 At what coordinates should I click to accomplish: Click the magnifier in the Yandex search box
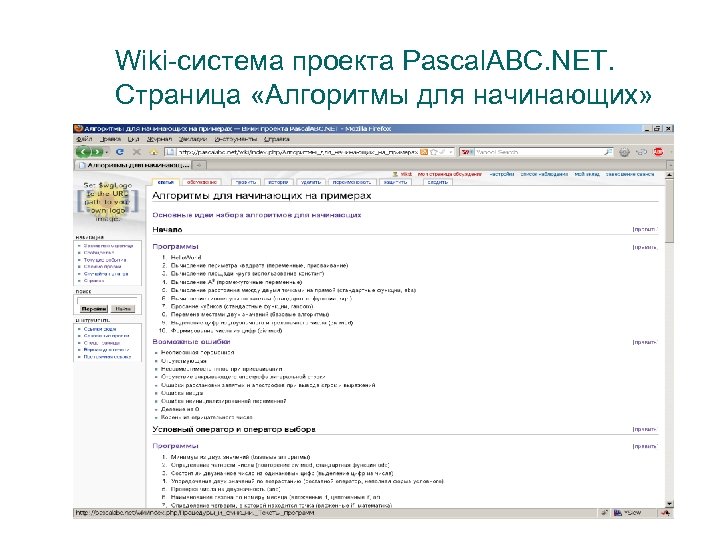point(608,152)
